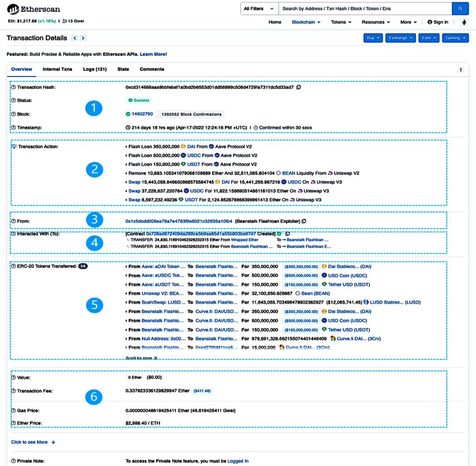Open the Buy dropdown button
This screenshot has height=466, width=476.
[373, 38]
